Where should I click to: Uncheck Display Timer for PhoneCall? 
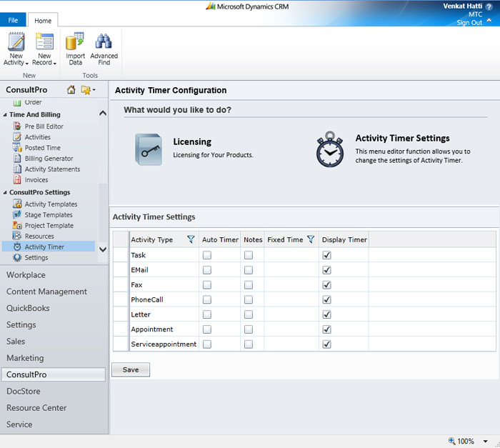point(326,300)
